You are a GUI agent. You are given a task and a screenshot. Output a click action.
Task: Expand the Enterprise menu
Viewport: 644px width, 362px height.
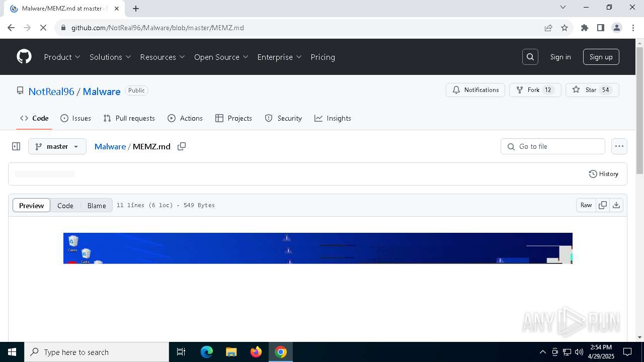(279, 57)
